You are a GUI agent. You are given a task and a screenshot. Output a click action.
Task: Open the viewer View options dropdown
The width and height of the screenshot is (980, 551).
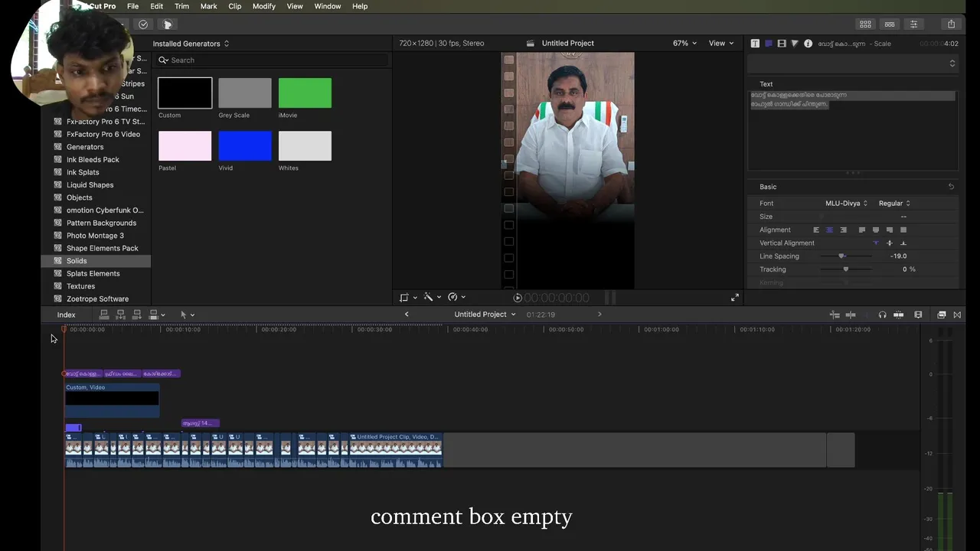(x=720, y=43)
